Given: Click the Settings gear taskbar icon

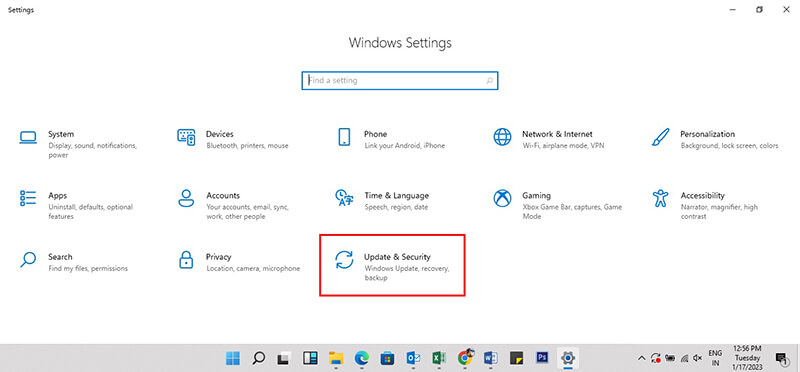Looking at the screenshot, I should 567,358.
